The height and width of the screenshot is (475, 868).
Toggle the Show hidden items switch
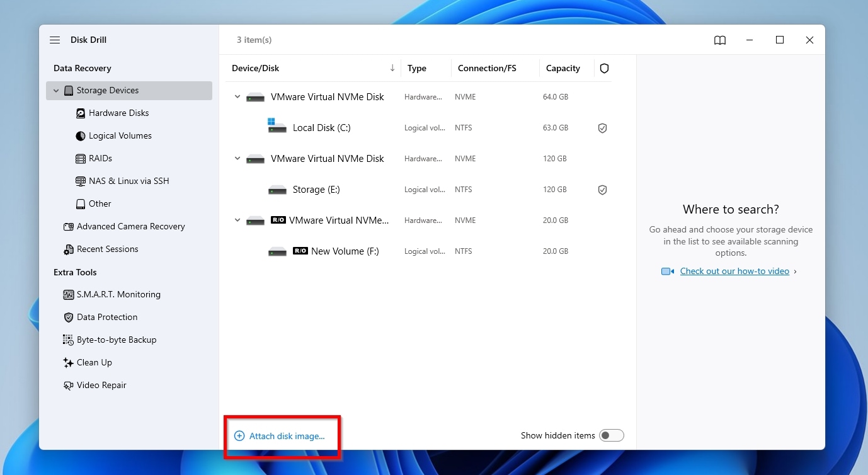click(611, 435)
